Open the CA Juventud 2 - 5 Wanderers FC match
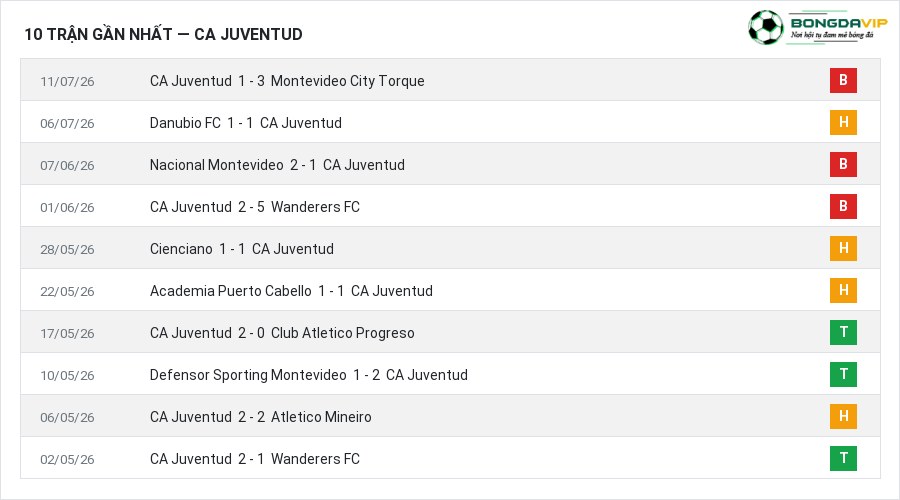The width and height of the screenshot is (900, 500). tap(255, 207)
